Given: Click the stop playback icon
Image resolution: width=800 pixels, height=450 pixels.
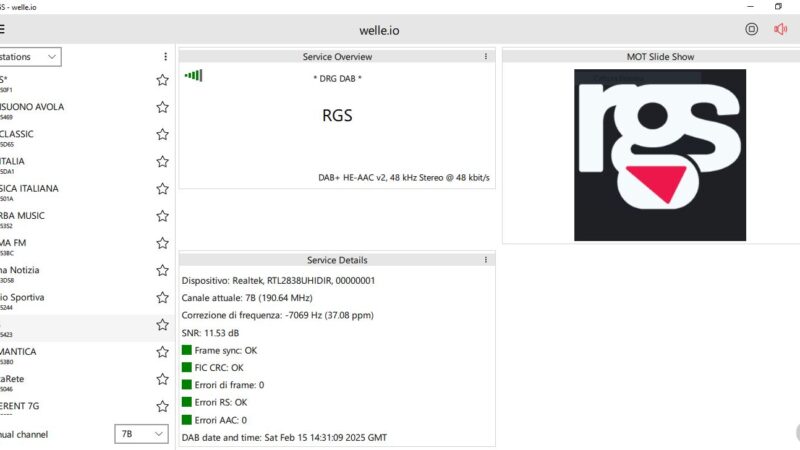Looking at the screenshot, I should coord(751,29).
